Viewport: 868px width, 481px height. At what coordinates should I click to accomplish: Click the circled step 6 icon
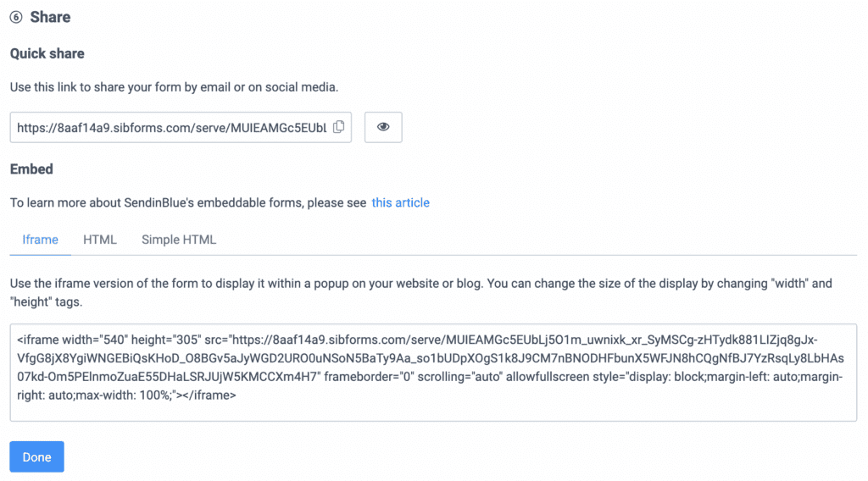click(16, 17)
